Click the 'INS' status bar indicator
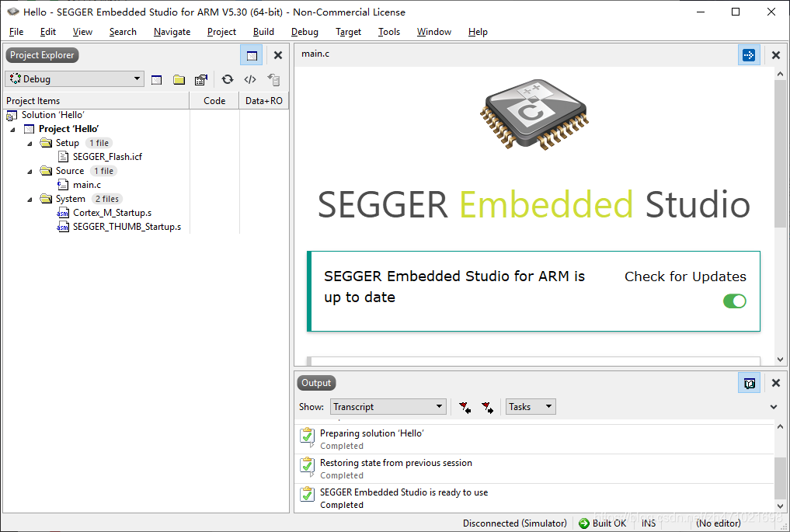Screen dimensions: 790x532 tap(649, 523)
